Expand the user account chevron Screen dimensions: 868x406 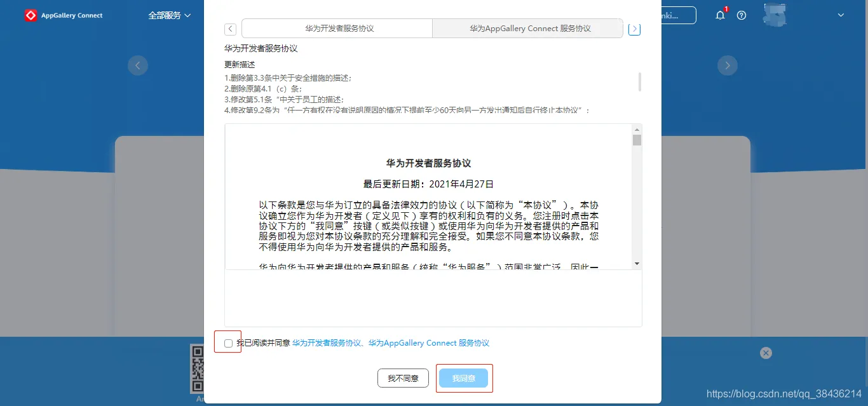coord(841,15)
